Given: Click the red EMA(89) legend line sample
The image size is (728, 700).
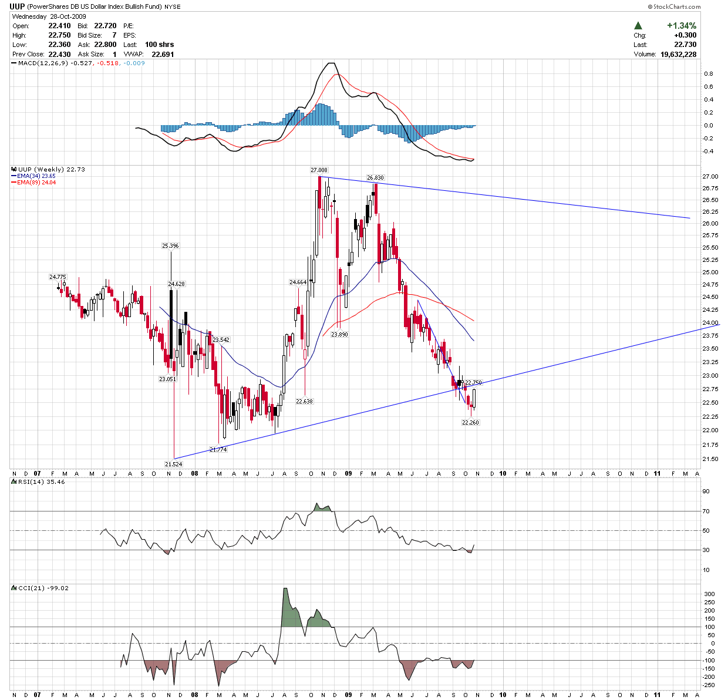Looking at the screenshot, I should [x=14, y=182].
